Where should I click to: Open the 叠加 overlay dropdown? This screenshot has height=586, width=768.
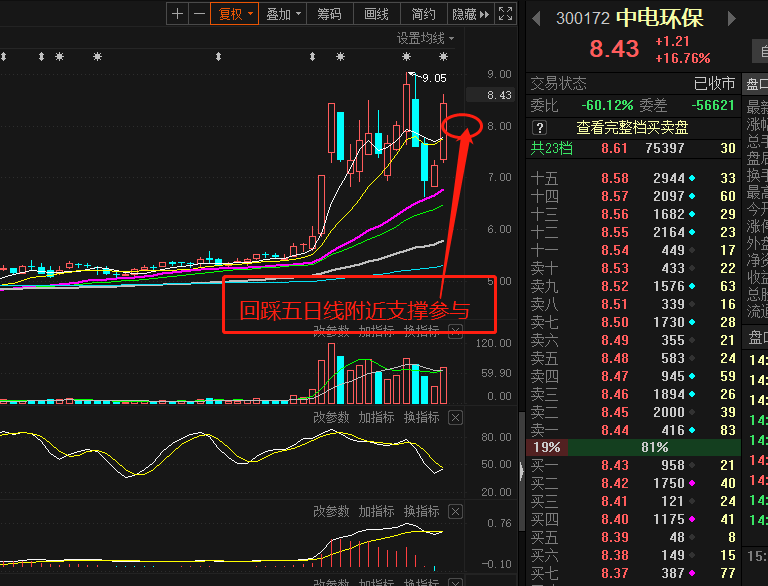point(283,14)
